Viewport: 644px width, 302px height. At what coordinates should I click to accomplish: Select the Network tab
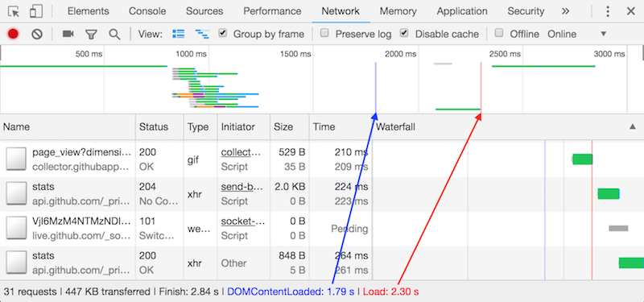pyautogui.click(x=341, y=11)
